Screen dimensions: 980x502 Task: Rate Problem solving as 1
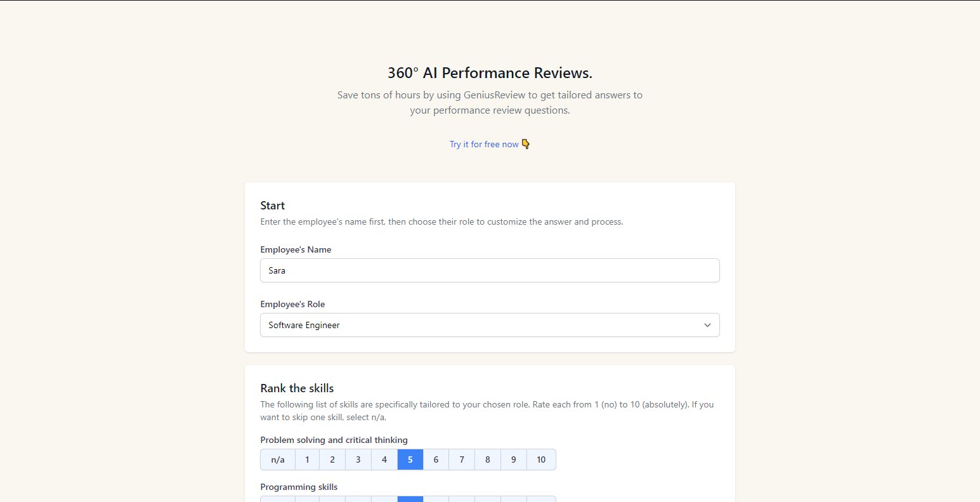click(x=307, y=459)
